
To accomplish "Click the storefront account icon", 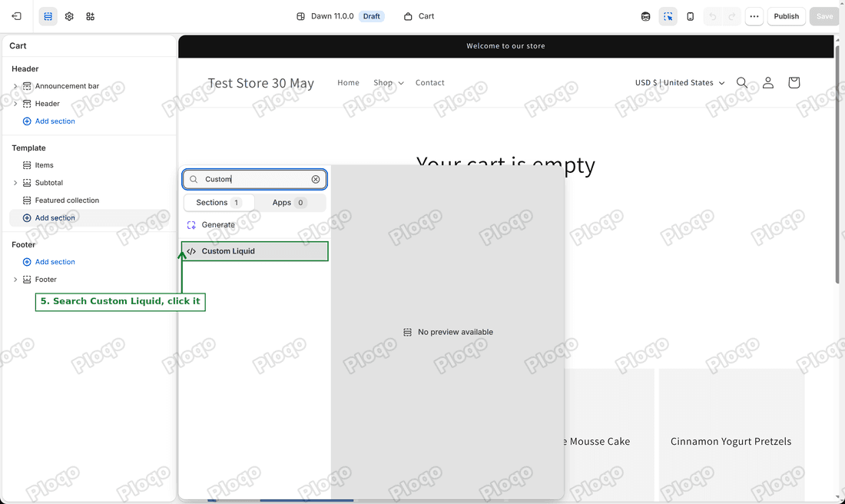I will coord(768,82).
